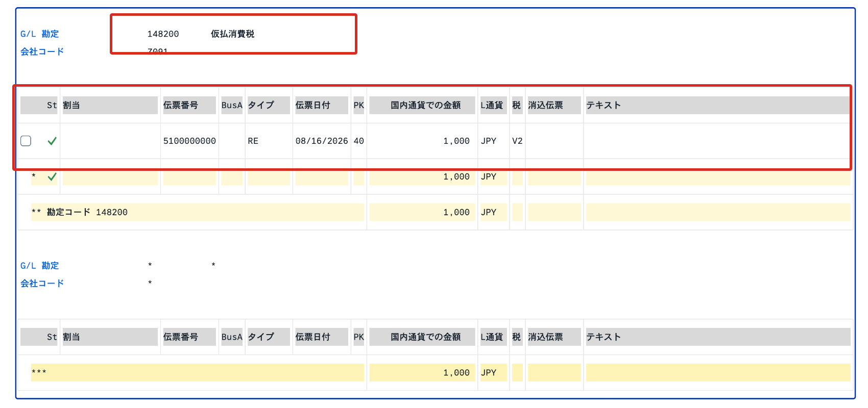Click 消込伝票 header above the *** total row
Image resolution: width=868 pixels, height=408 pixels.
[x=554, y=337]
